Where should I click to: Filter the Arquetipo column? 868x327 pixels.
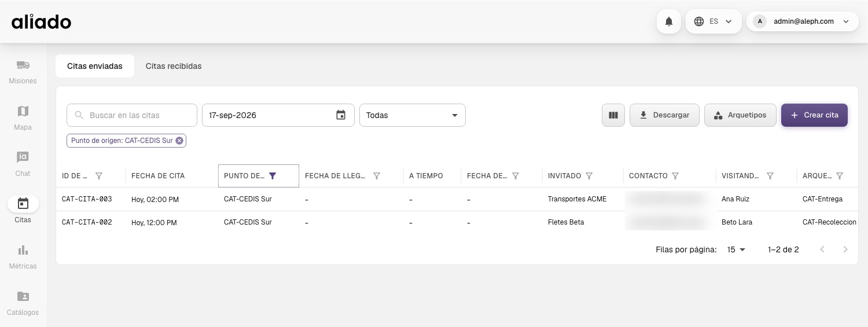[x=840, y=176]
